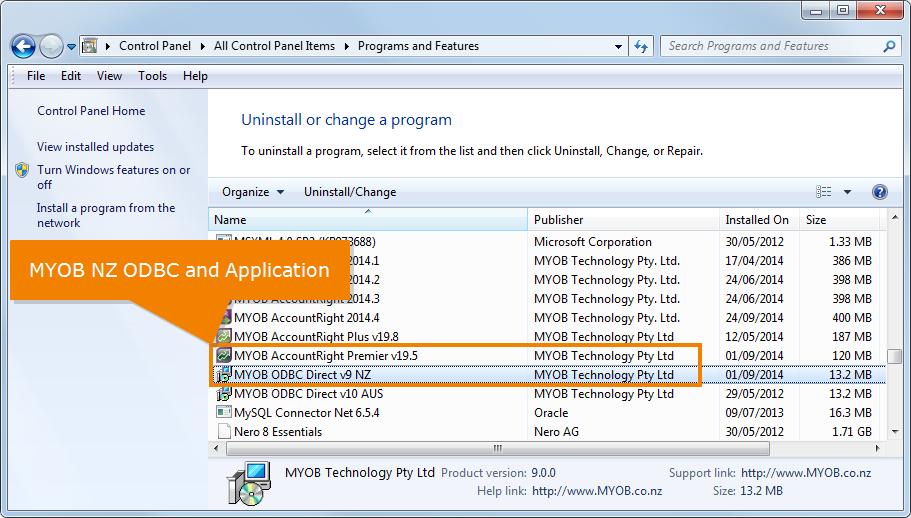Click the Oracle publisher cell
Screen dimensions: 911x518
point(551,413)
